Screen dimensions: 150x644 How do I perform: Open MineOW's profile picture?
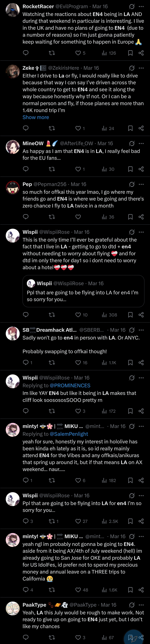13,147
